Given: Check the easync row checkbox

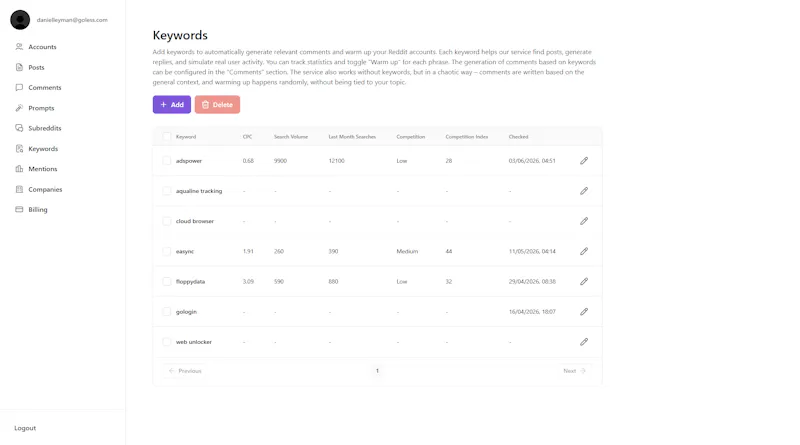Looking at the screenshot, I should coord(167,251).
